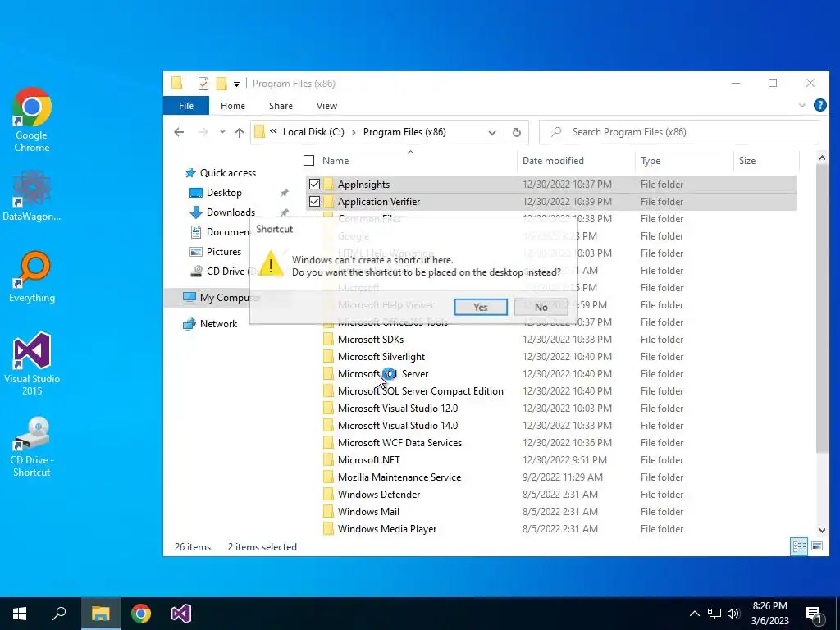The height and width of the screenshot is (630, 840).
Task: Click Local Disk (C:) breadcrumb
Action: click(x=313, y=132)
